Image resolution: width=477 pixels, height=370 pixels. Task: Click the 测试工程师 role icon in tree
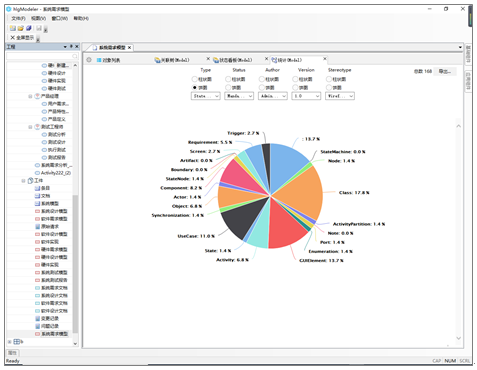(x=37, y=127)
